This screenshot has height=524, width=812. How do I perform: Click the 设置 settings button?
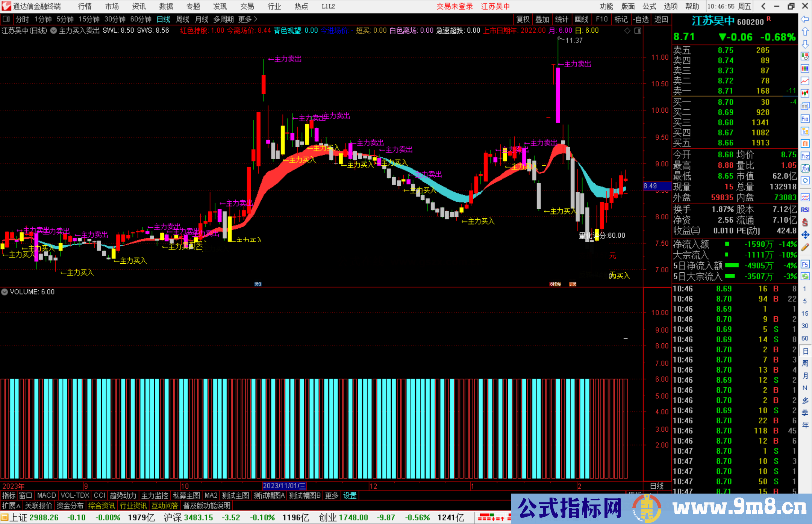350,495
